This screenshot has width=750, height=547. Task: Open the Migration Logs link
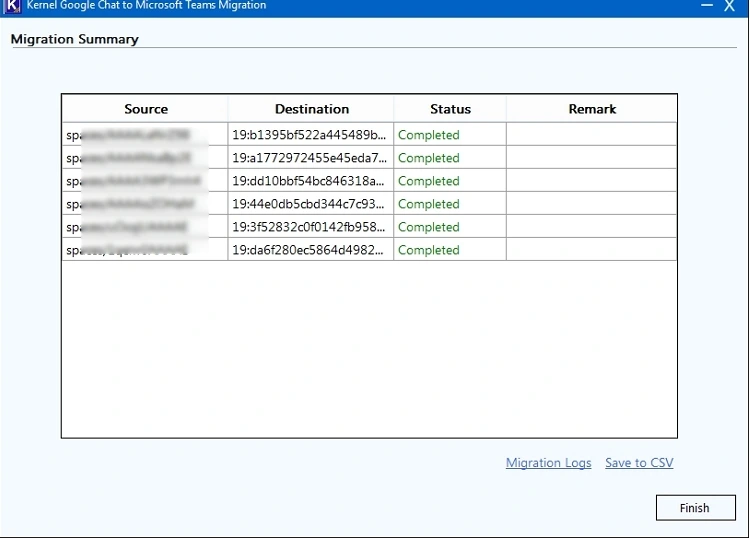548,463
